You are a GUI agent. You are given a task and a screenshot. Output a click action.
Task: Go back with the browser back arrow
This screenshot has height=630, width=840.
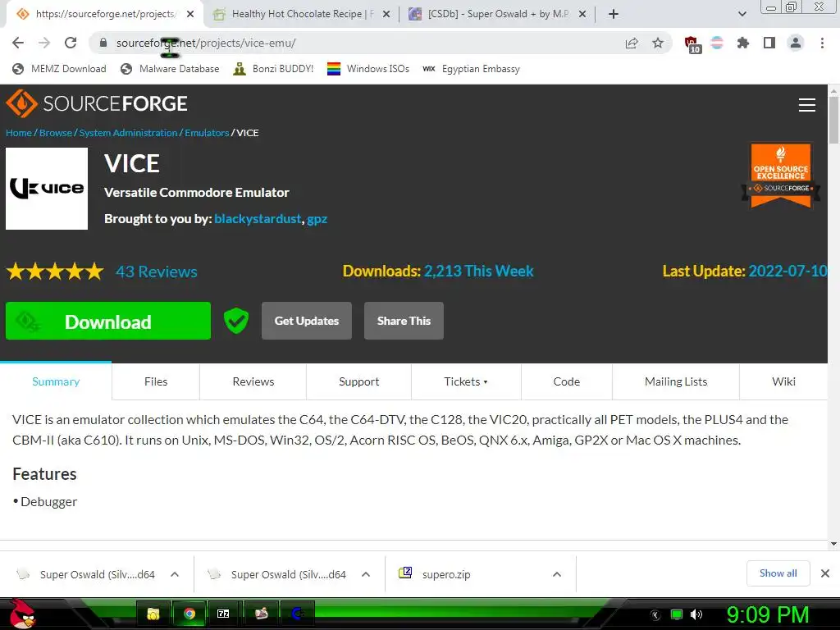tap(18, 43)
